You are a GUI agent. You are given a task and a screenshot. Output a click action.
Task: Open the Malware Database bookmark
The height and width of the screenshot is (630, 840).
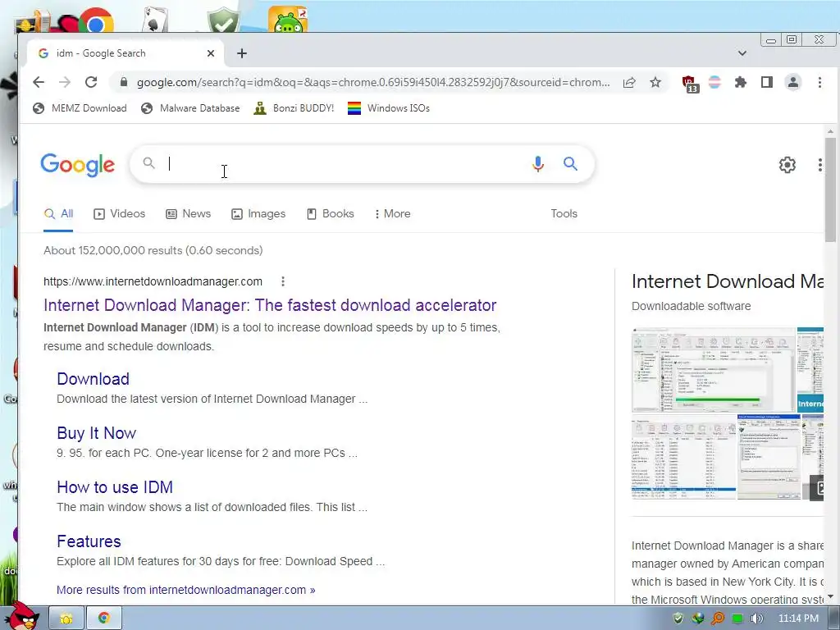[189, 108]
